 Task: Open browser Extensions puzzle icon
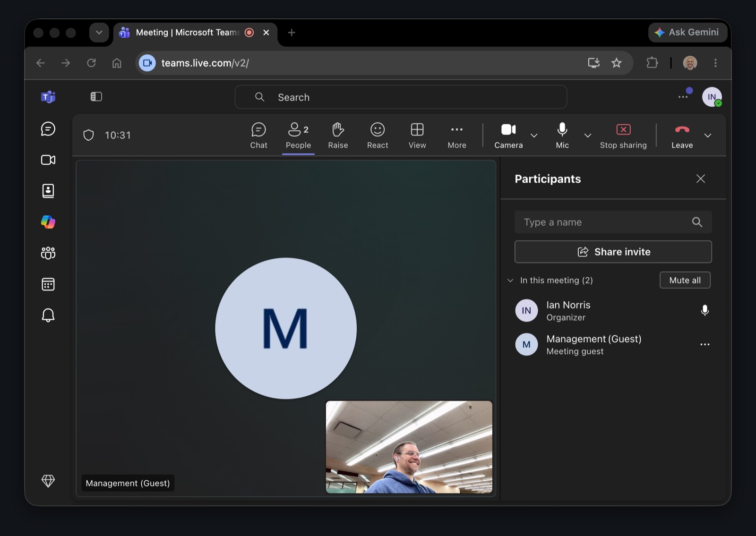(x=652, y=63)
